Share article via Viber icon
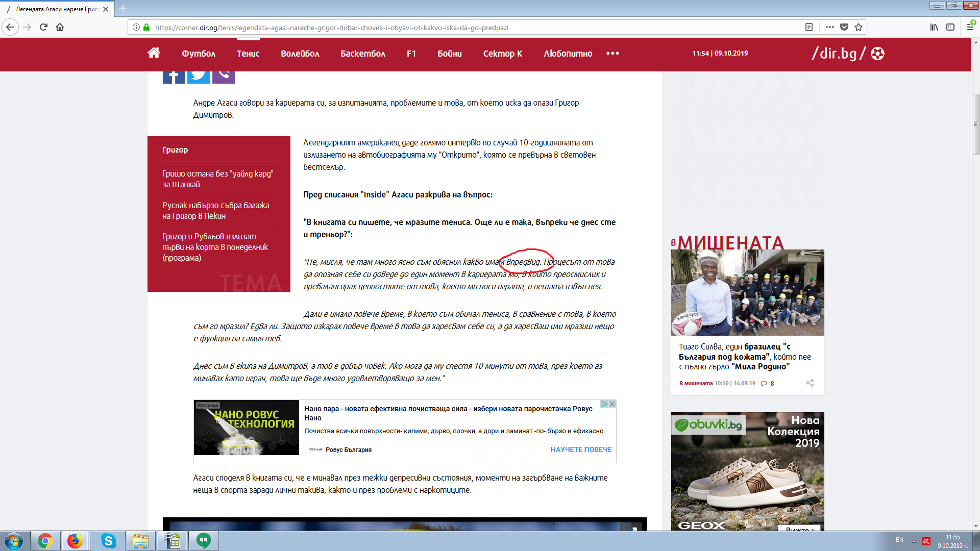 click(223, 76)
